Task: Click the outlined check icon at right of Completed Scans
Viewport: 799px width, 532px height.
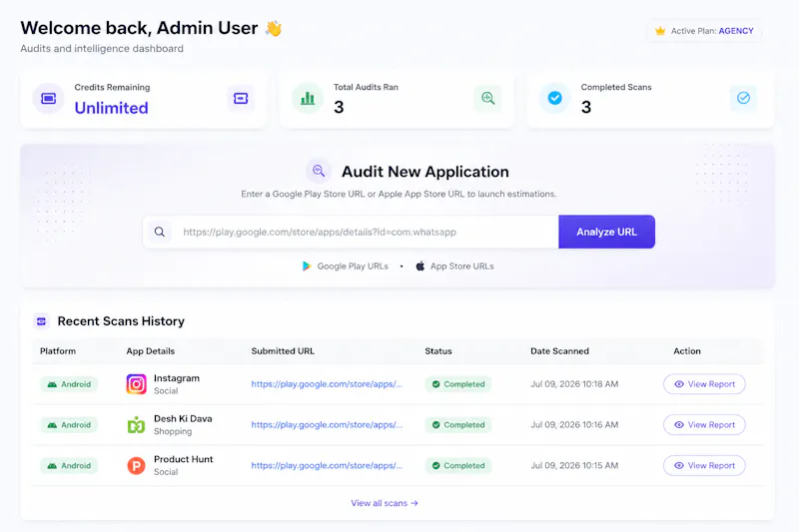Action: coord(743,98)
